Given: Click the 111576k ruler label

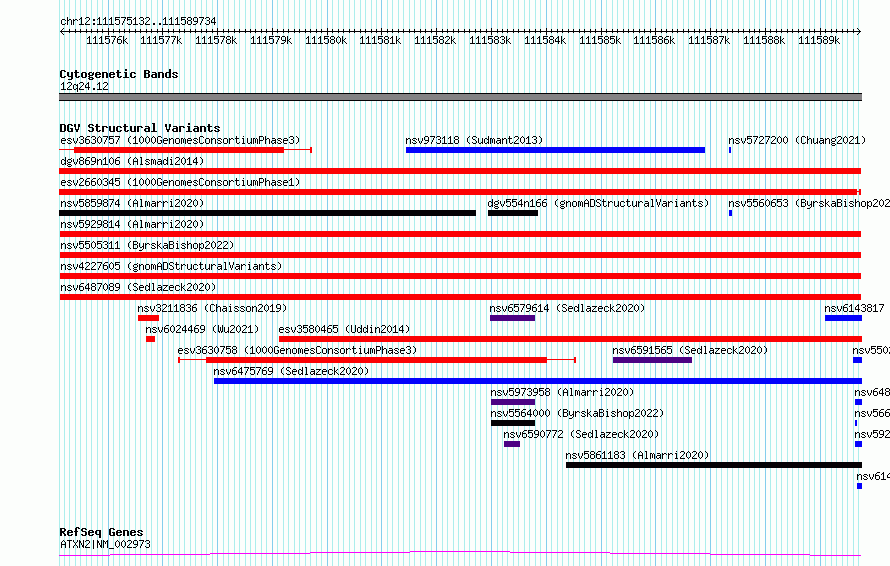Looking at the screenshot, I should tap(107, 40).
